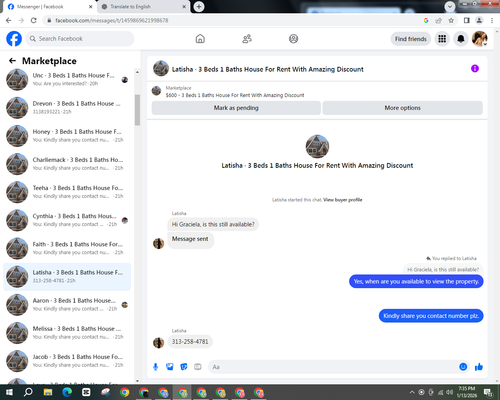Attach a photo with the image icon
This screenshot has width=500, height=400.
pyautogui.click(x=170, y=367)
